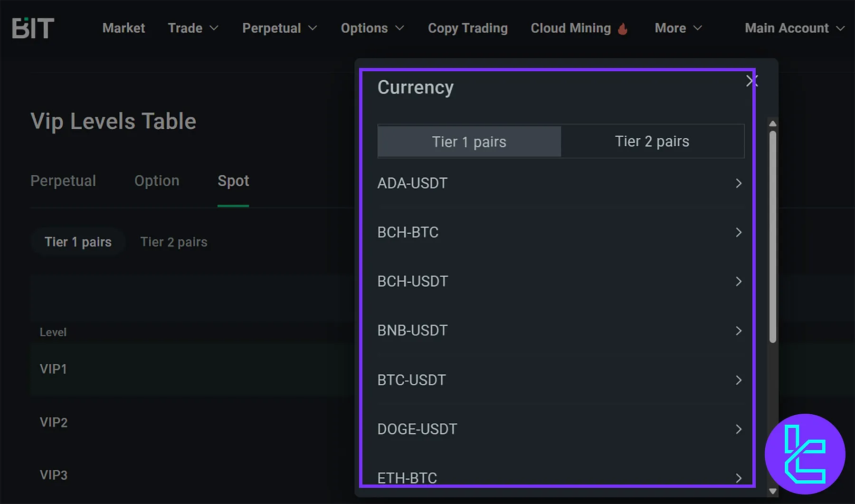Click the chevron next to BCH-USDT
The image size is (855, 504).
point(739,281)
